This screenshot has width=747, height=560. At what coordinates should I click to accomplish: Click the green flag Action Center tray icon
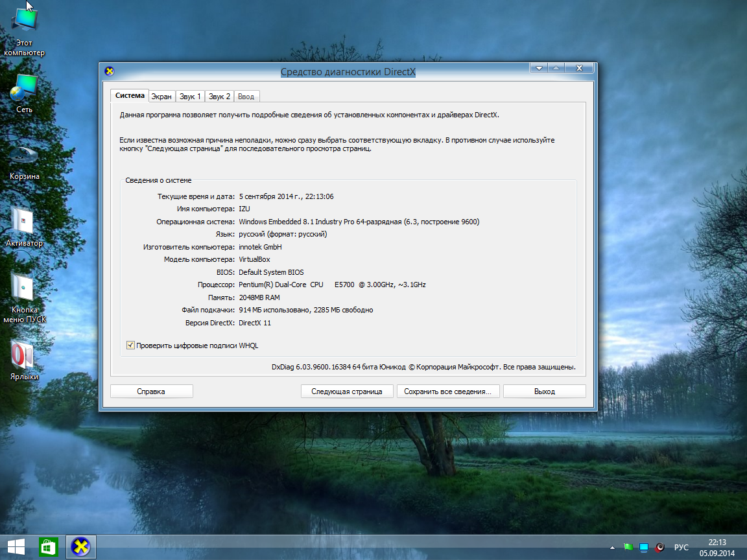628,548
